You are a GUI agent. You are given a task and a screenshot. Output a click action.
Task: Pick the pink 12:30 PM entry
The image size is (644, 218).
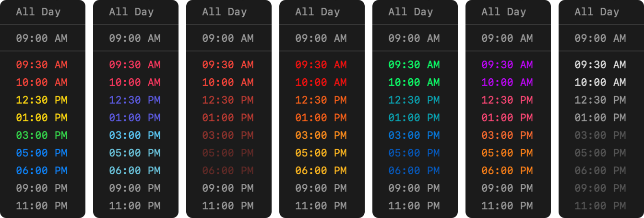click(x=507, y=100)
